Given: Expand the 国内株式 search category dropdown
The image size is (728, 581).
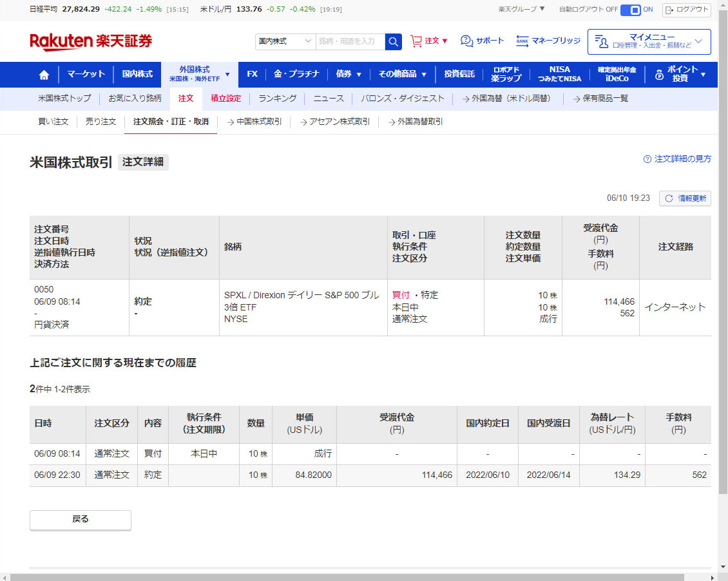Looking at the screenshot, I should click(285, 41).
